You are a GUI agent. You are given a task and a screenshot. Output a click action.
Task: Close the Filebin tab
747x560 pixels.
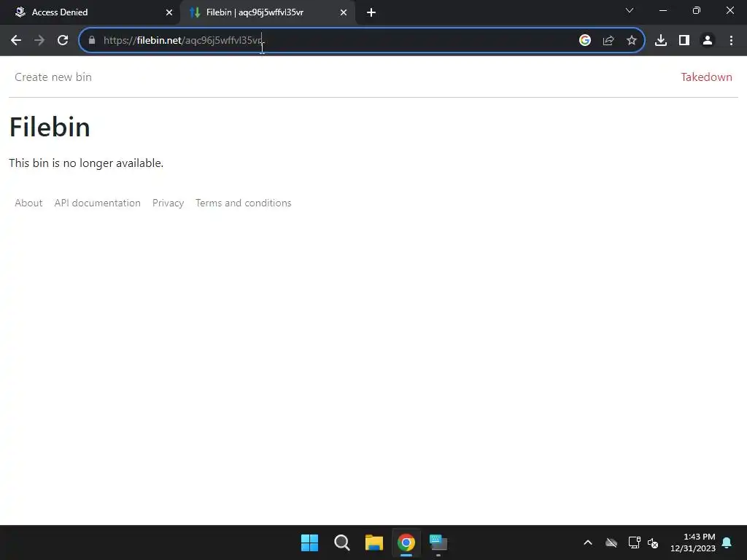click(x=344, y=12)
